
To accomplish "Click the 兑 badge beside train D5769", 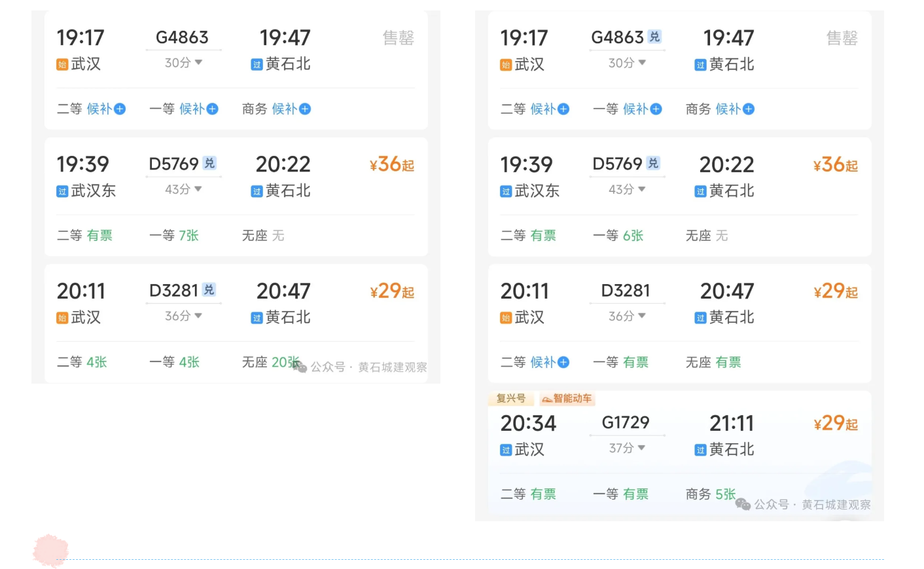I will pyautogui.click(x=209, y=164).
